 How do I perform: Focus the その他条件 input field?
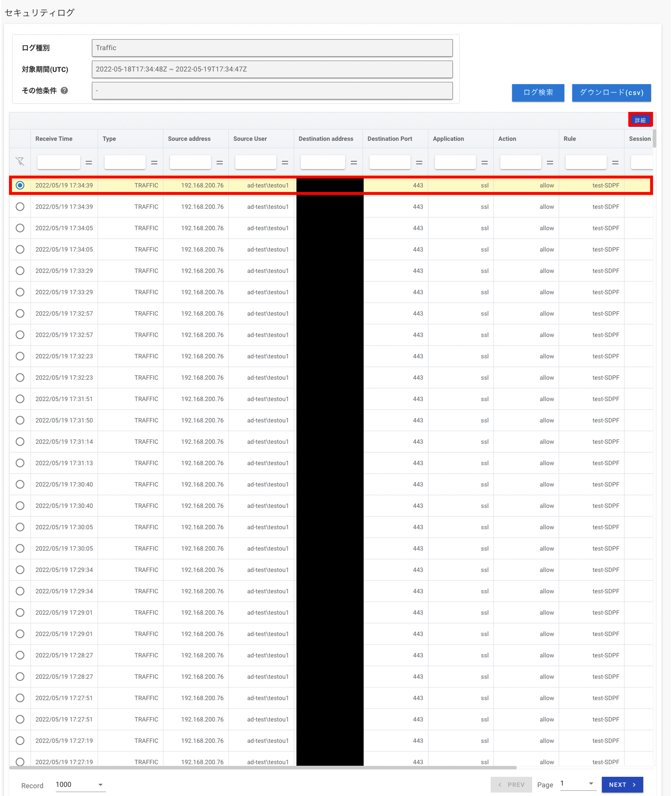[x=272, y=91]
